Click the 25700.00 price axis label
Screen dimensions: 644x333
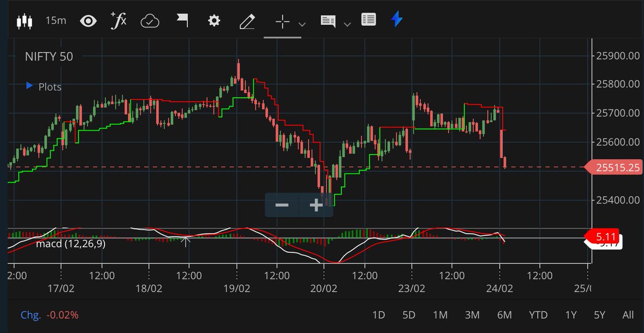(x=617, y=113)
